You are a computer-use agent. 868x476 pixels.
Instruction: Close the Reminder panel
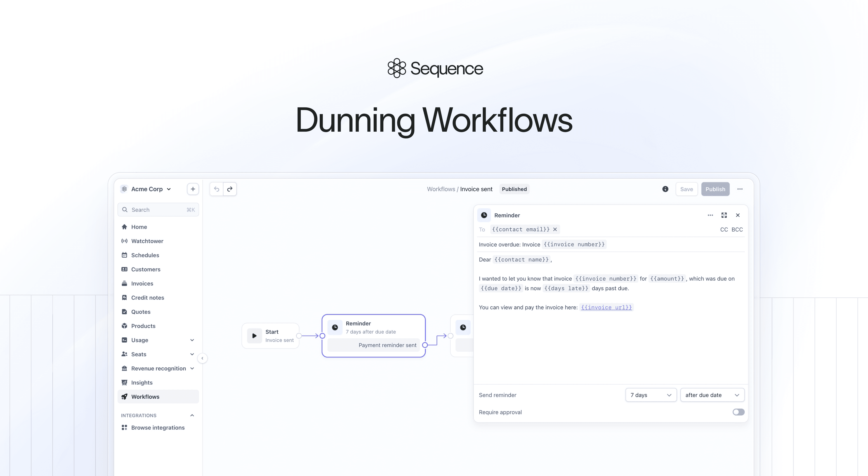[x=738, y=215]
